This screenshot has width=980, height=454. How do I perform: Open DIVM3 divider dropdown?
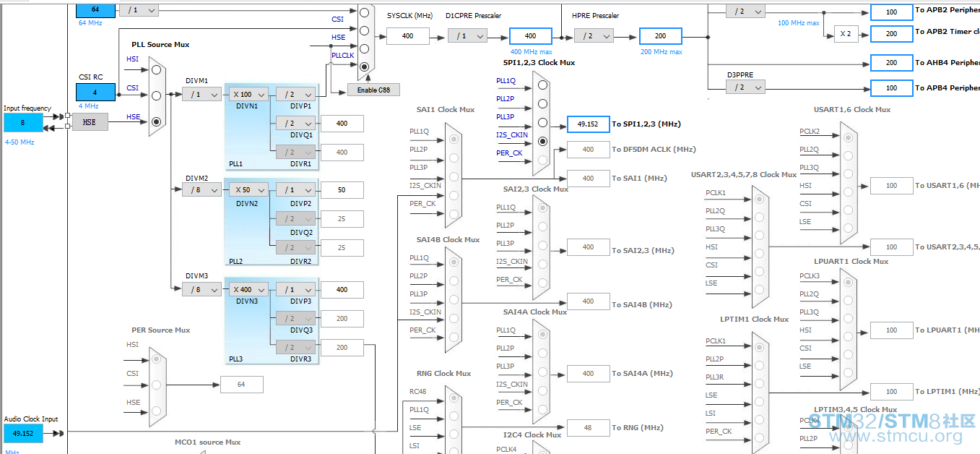pyautogui.click(x=201, y=290)
